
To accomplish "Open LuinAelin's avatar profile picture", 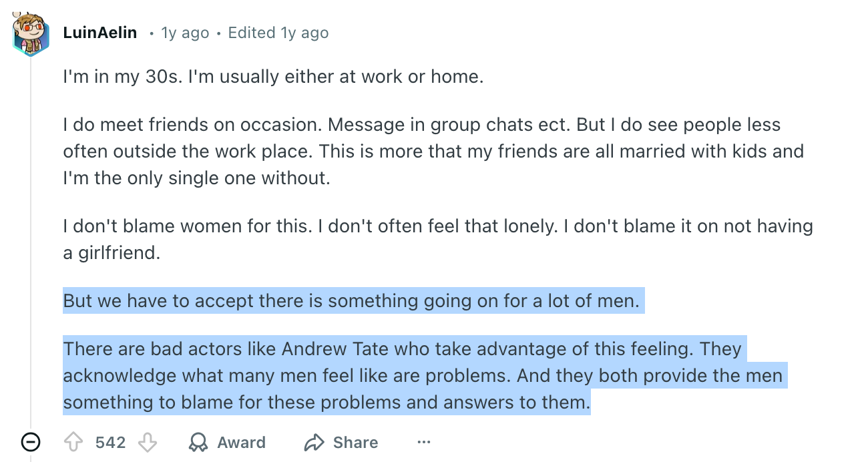I will coord(31,33).
